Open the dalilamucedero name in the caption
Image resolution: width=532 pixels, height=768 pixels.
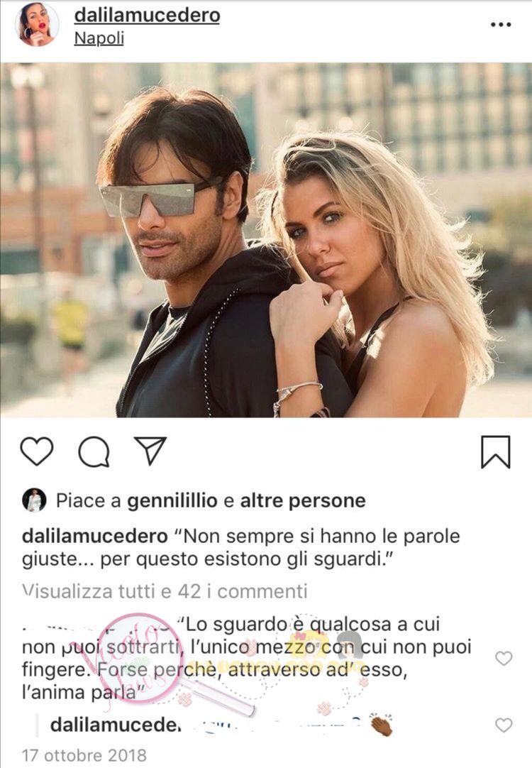95,536
